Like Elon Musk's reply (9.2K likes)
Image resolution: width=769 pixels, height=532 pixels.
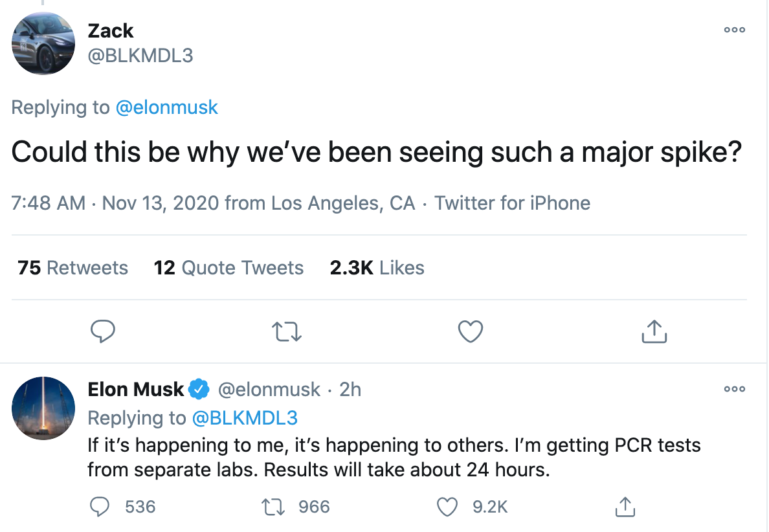coord(448,507)
